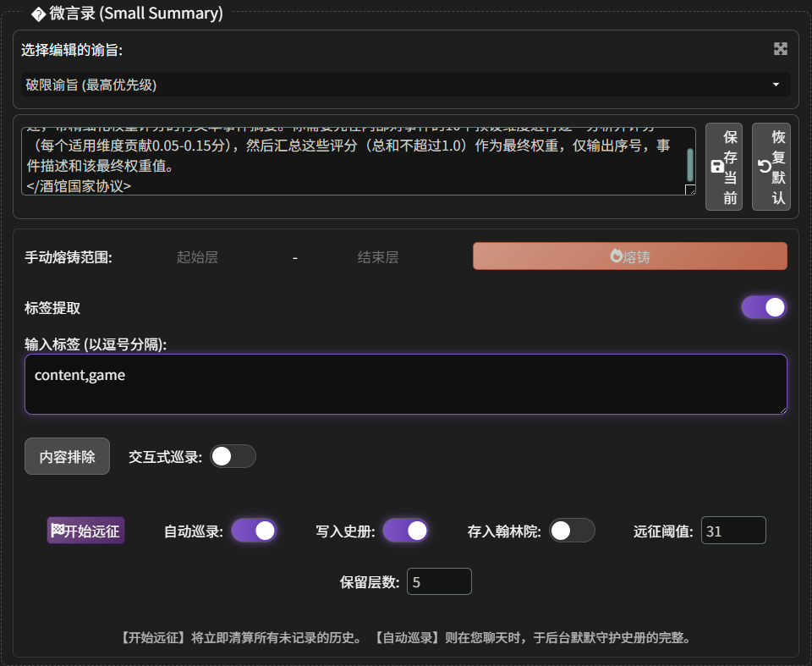Toggle 标签提取 switch off

(x=764, y=307)
